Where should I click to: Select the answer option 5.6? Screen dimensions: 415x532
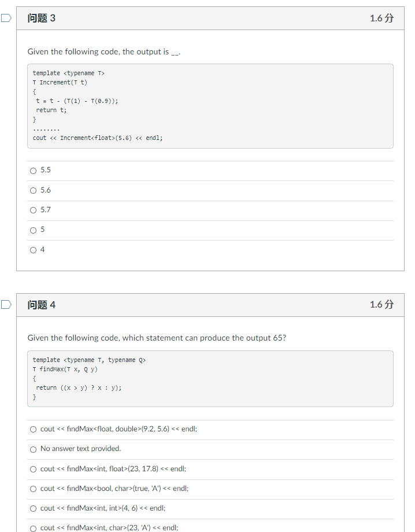coord(33,190)
